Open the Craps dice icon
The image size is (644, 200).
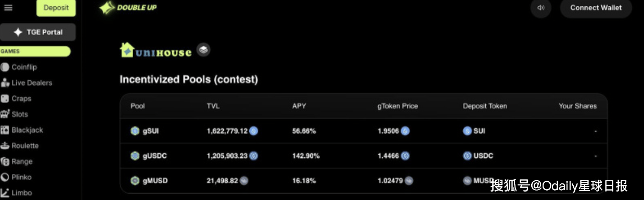5,98
